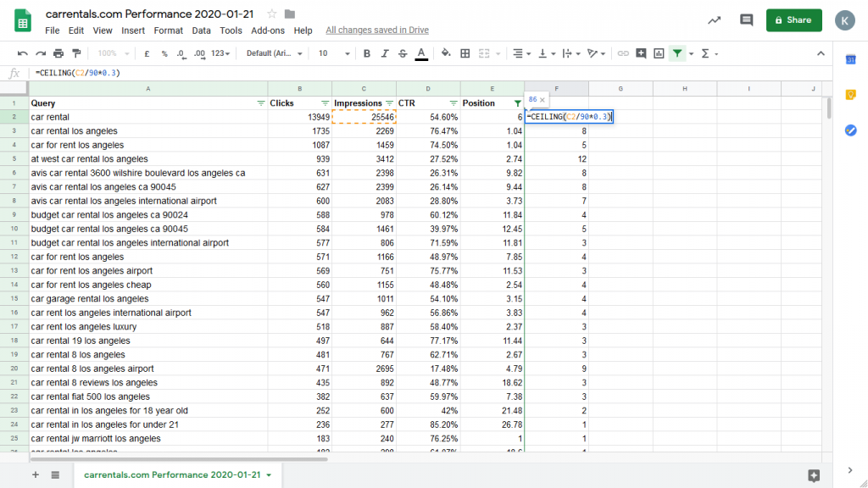Open horizontal align dropdown
Image resolution: width=868 pixels, height=488 pixels.
[521, 53]
